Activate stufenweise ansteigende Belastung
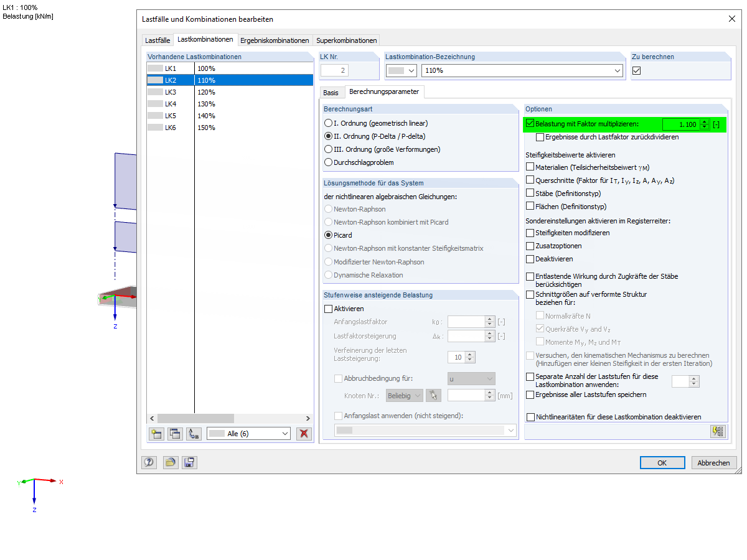 (329, 309)
